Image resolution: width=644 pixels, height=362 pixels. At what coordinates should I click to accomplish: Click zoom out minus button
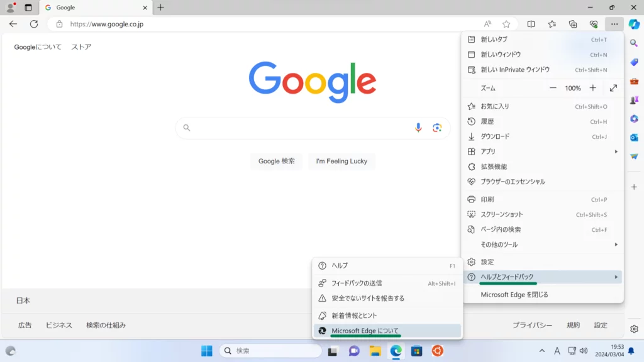[x=553, y=88]
